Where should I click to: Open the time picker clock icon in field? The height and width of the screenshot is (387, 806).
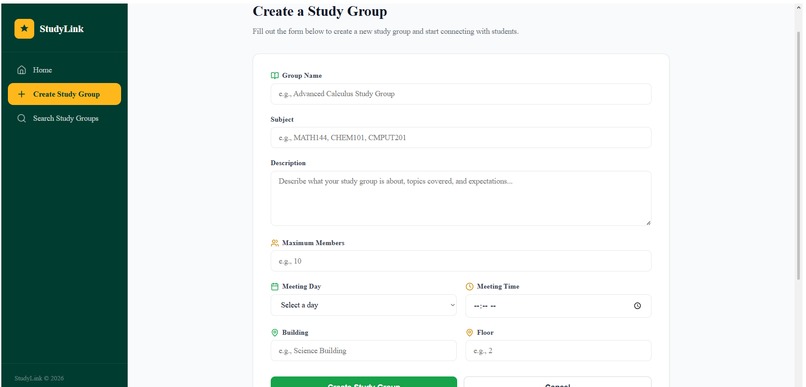click(x=637, y=306)
